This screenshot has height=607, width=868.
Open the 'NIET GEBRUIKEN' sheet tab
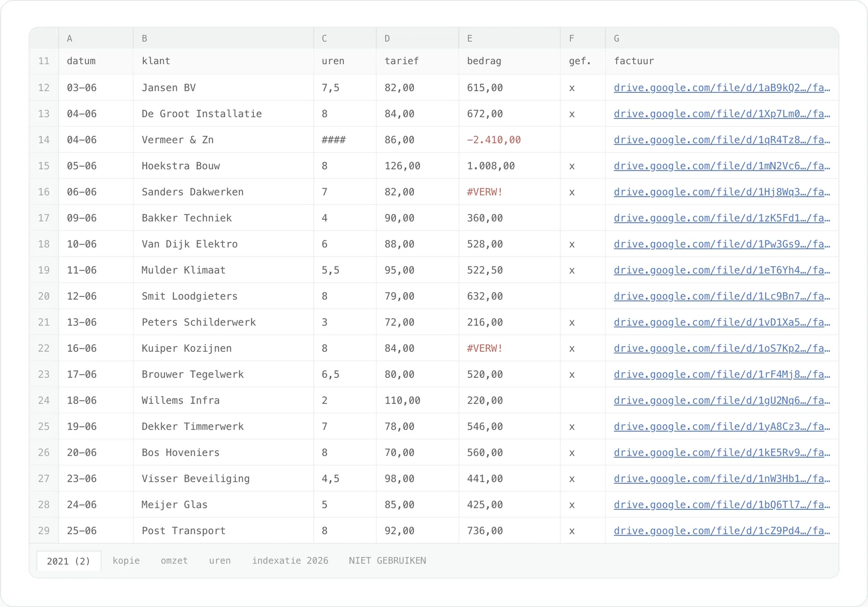(x=387, y=561)
